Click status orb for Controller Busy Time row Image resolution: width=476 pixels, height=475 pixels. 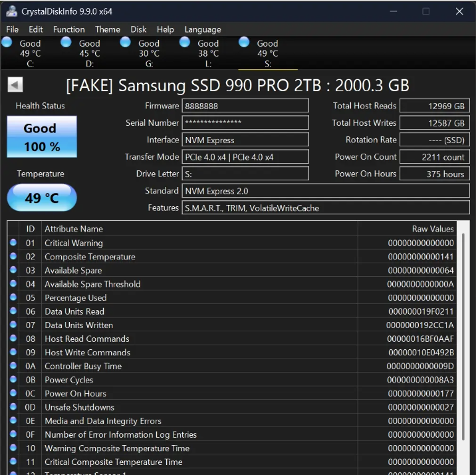13,365
